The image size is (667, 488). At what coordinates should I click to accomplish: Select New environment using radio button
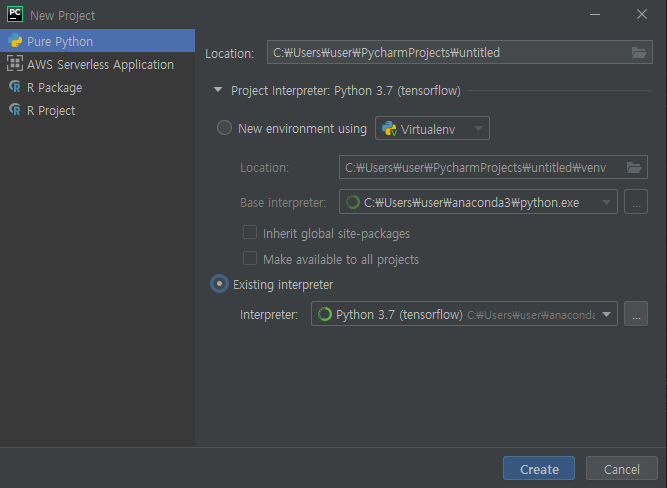click(224, 128)
